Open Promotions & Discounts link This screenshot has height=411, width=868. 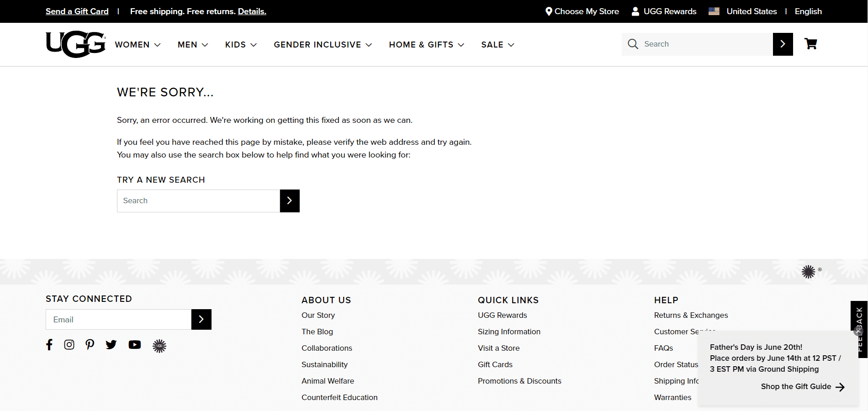coord(519,381)
